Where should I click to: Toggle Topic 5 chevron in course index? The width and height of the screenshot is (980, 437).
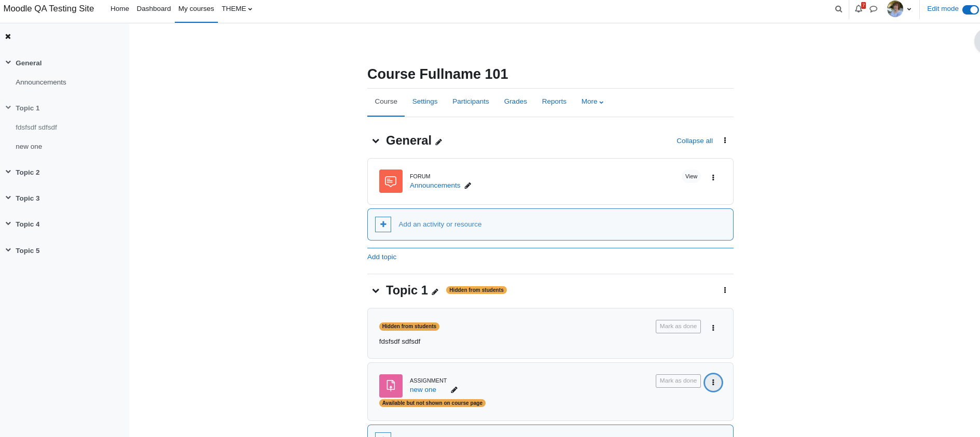click(x=8, y=250)
